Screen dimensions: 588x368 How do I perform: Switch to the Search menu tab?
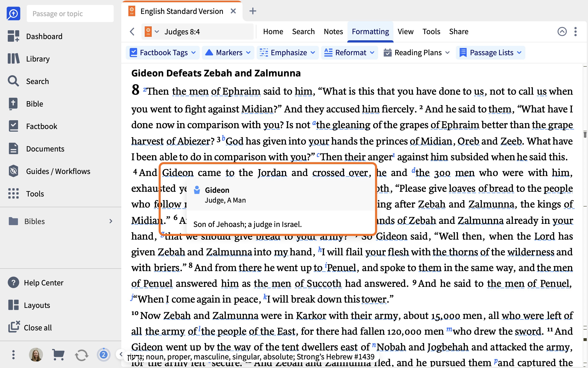(x=303, y=31)
